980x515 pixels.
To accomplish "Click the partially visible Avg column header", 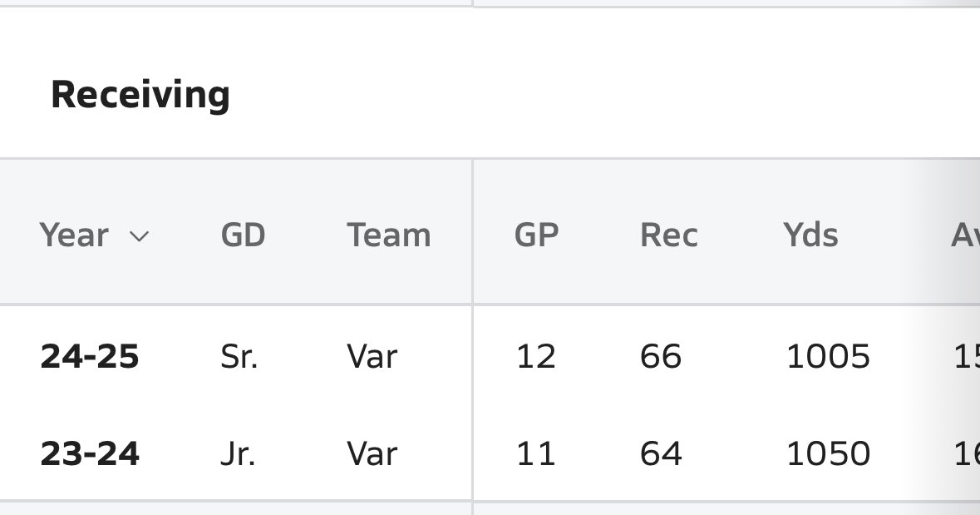I will click(965, 235).
